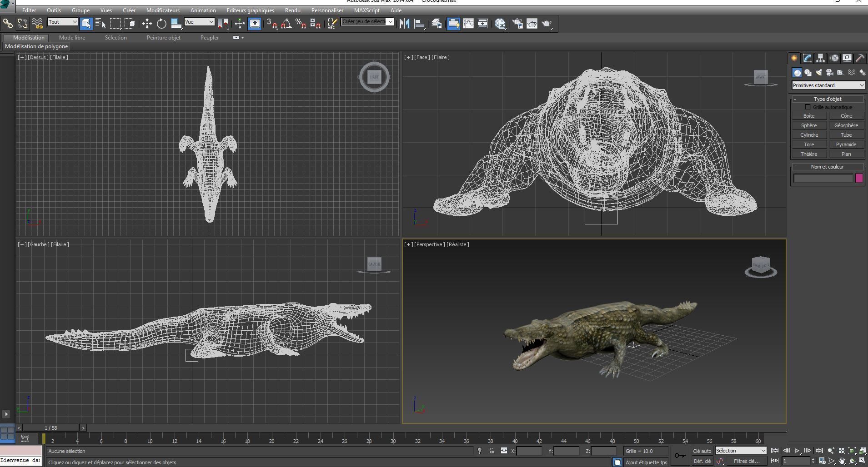Select the Space Warps category icon
The width and height of the screenshot is (868, 467).
(x=851, y=73)
